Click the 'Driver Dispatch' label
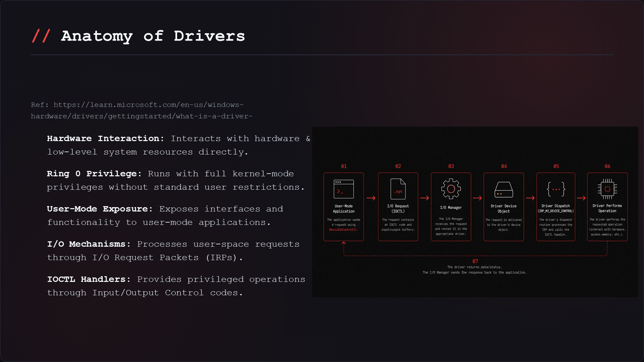This screenshot has width=644, height=362. [x=556, y=206]
